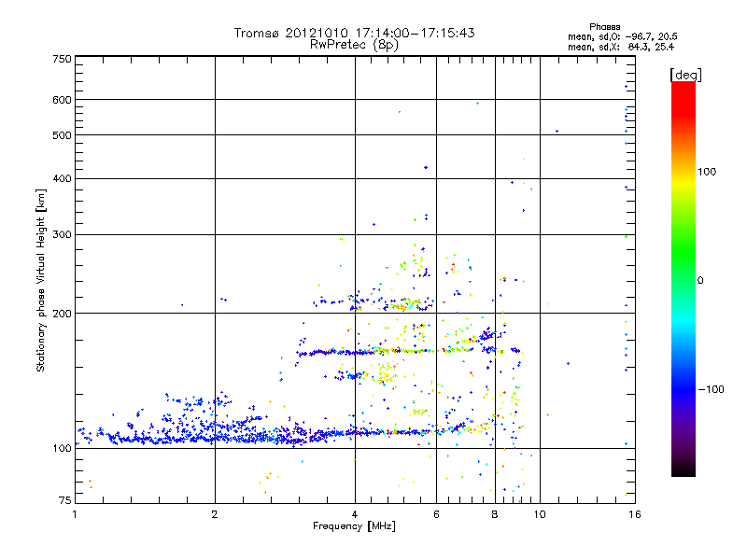Select the 'mean, sd,O: -96.7, 20.5' line
This screenshot has height=560, width=747.
click(x=622, y=36)
